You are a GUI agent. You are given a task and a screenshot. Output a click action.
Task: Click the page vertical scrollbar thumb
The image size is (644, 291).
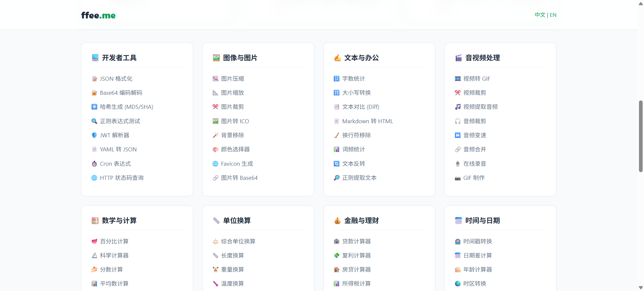(641, 136)
